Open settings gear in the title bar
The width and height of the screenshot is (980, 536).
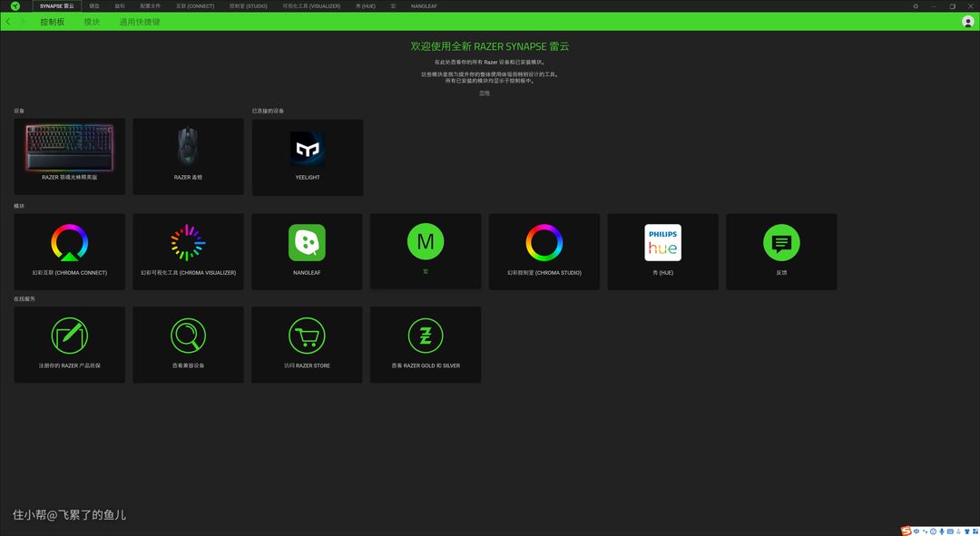tap(916, 5)
